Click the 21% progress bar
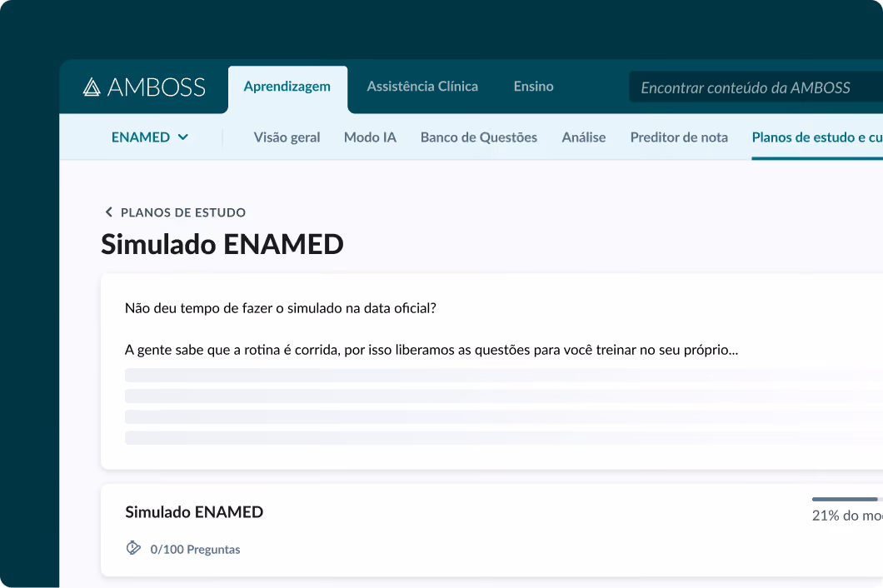Image resolution: width=883 pixels, height=588 pixels. [x=847, y=499]
